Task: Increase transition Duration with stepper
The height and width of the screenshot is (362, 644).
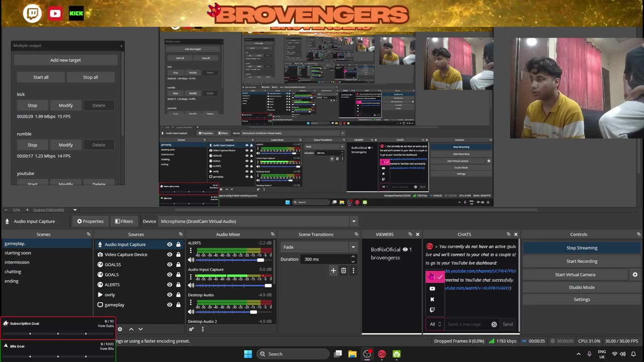Action: [x=353, y=257]
